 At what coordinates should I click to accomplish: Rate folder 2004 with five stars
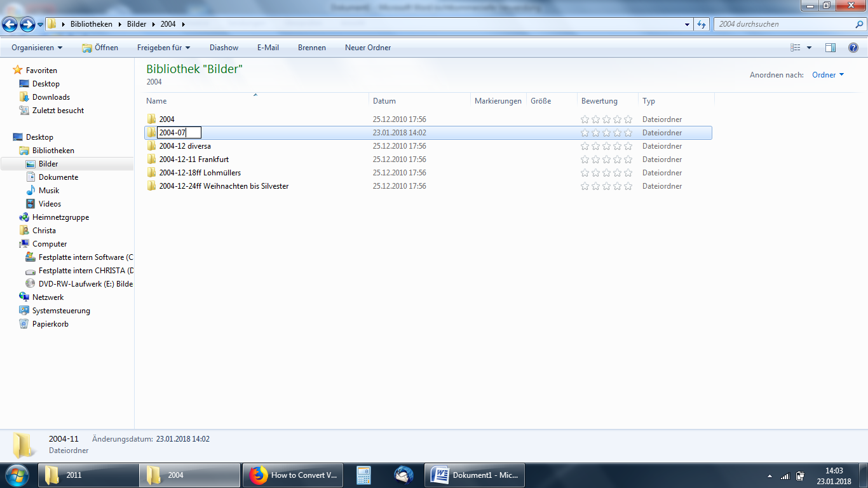pos(628,119)
